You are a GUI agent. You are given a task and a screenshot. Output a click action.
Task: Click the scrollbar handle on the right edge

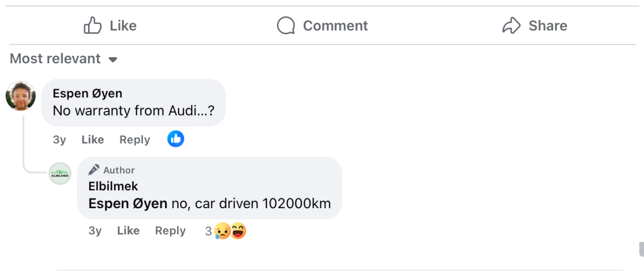pos(641,249)
